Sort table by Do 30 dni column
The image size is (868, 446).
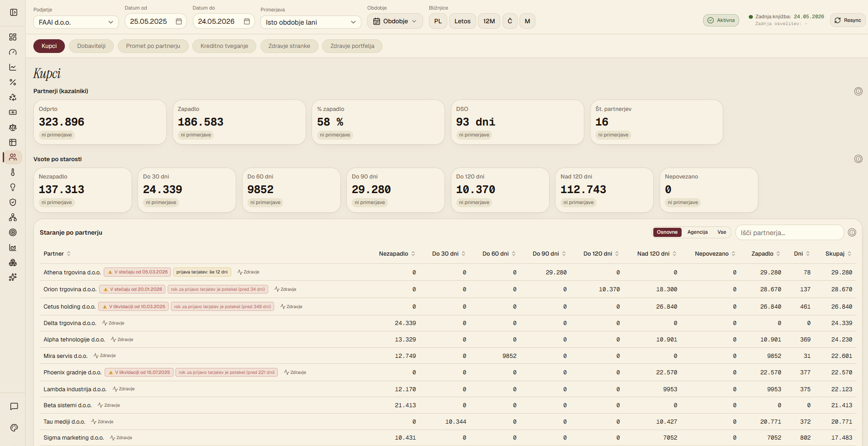(x=449, y=253)
